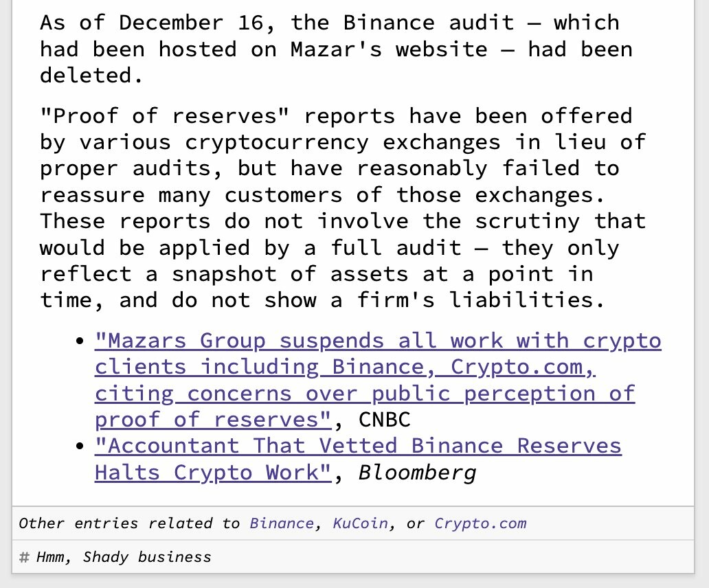This screenshot has width=709, height=588.
Task: Click the bullet before the Mazars Group link
Action: click(x=81, y=341)
